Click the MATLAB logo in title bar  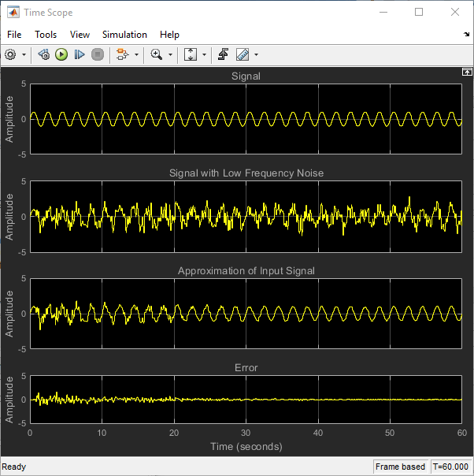13,12
